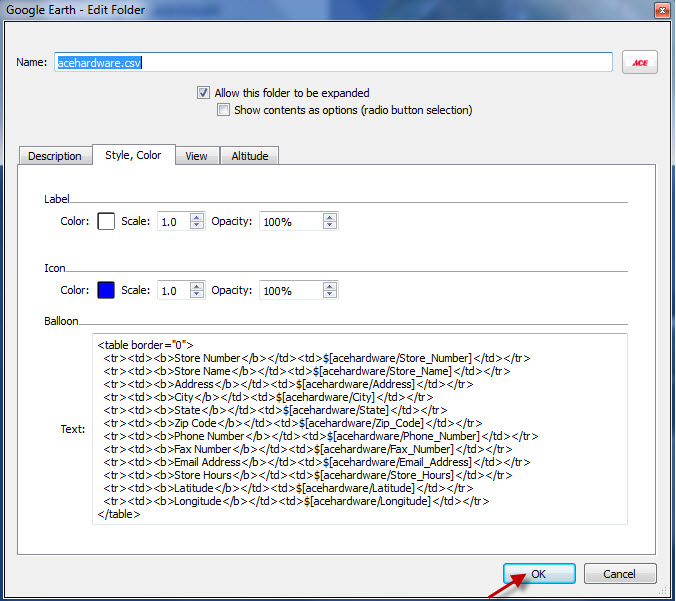Image resolution: width=676 pixels, height=601 pixels.
Task: Click the Phone Number row in Balloon text
Action: point(321,436)
